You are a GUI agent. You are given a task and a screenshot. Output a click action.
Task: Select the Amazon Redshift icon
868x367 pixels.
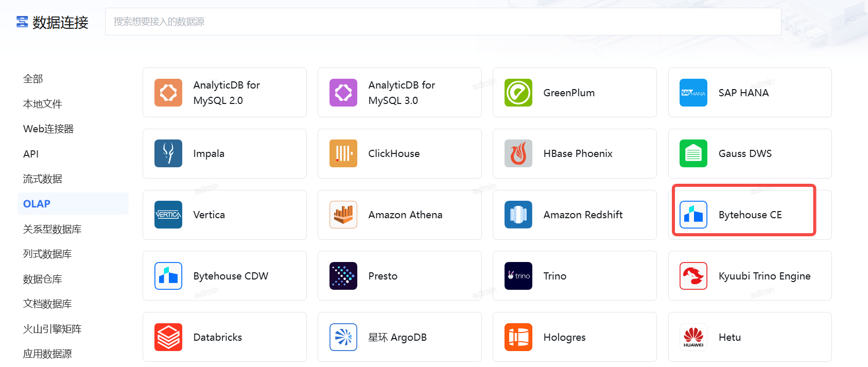518,215
